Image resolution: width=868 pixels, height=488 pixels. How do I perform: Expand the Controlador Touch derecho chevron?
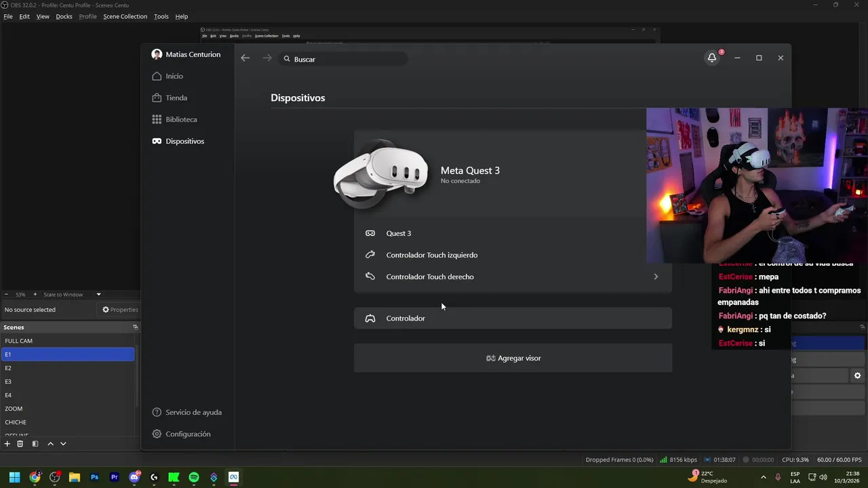pos(656,277)
